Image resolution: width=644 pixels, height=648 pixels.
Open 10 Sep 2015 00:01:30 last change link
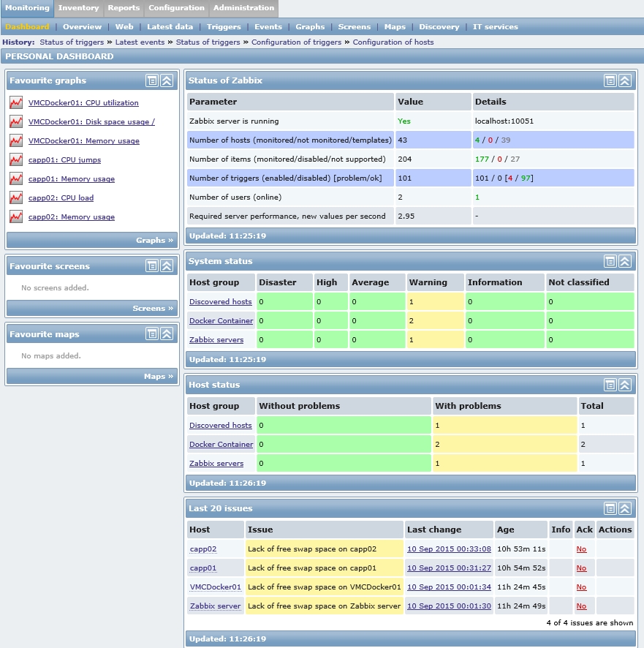[x=449, y=606]
